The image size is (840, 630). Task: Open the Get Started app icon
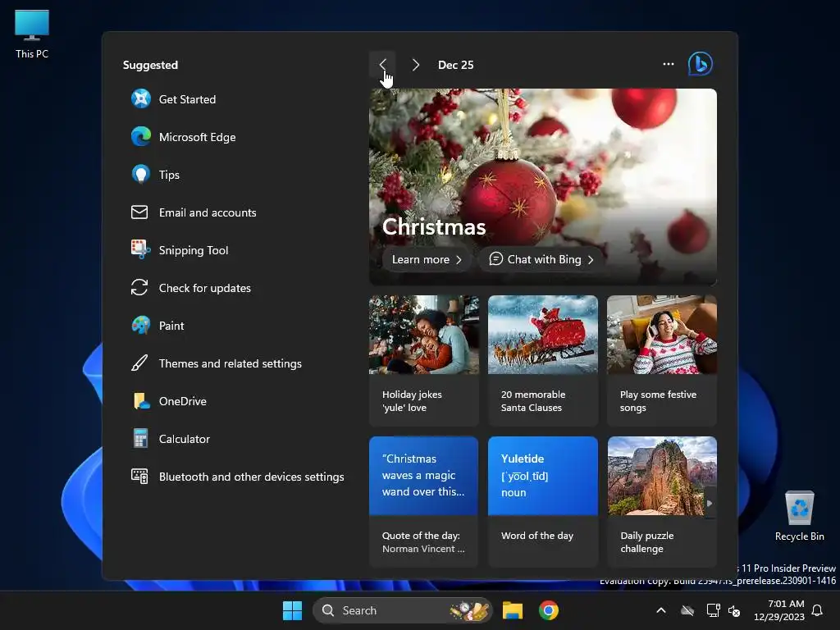click(x=141, y=99)
